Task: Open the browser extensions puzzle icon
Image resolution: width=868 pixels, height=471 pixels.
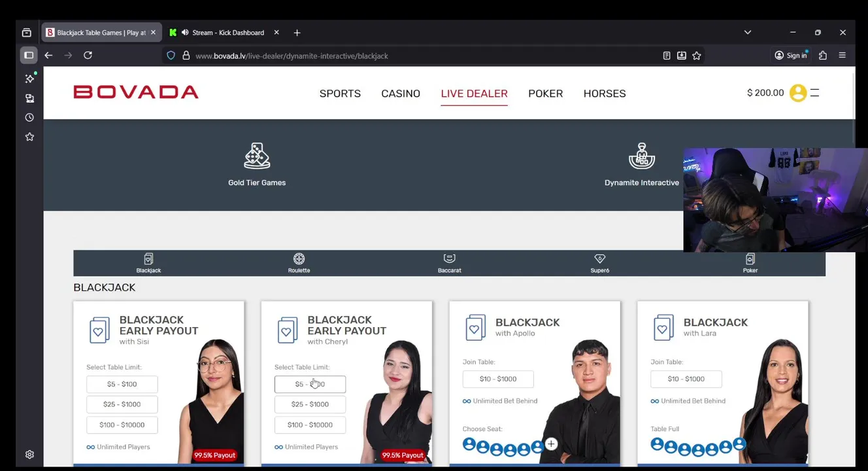Action: [823, 56]
